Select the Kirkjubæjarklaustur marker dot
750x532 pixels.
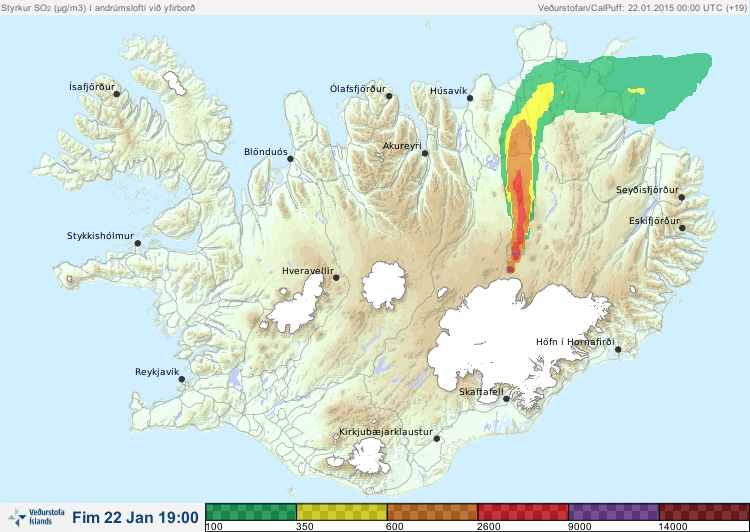[x=437, y=439]
